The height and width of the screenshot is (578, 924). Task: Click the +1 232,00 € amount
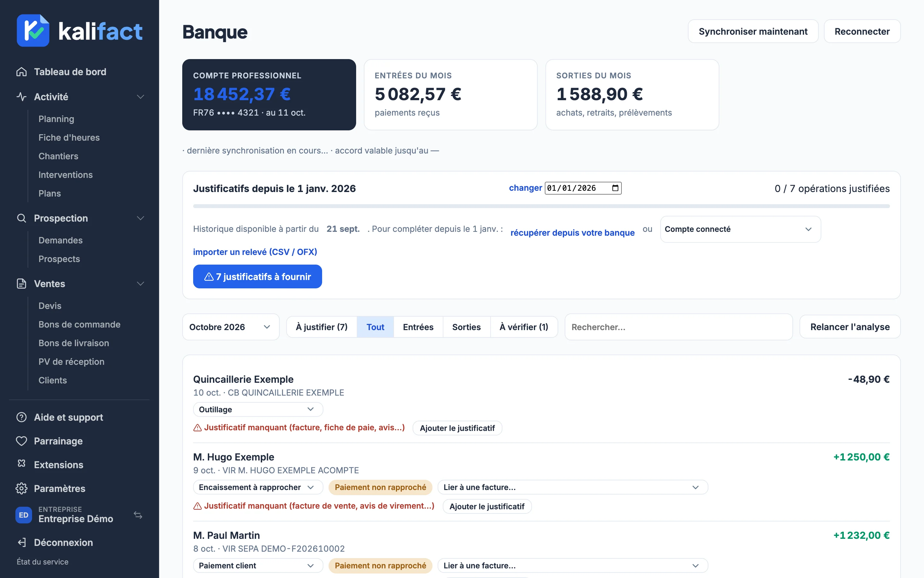coord(861,536)
